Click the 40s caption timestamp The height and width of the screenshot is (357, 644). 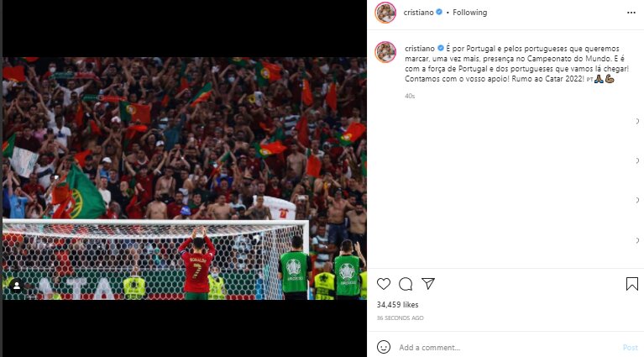[x=410, y=96]
